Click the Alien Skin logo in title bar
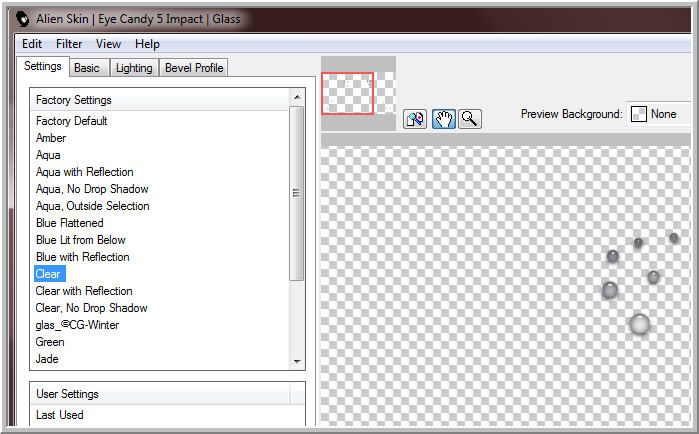Image resolution: width=699 pixels, height=434 pixels. (22, 19)
